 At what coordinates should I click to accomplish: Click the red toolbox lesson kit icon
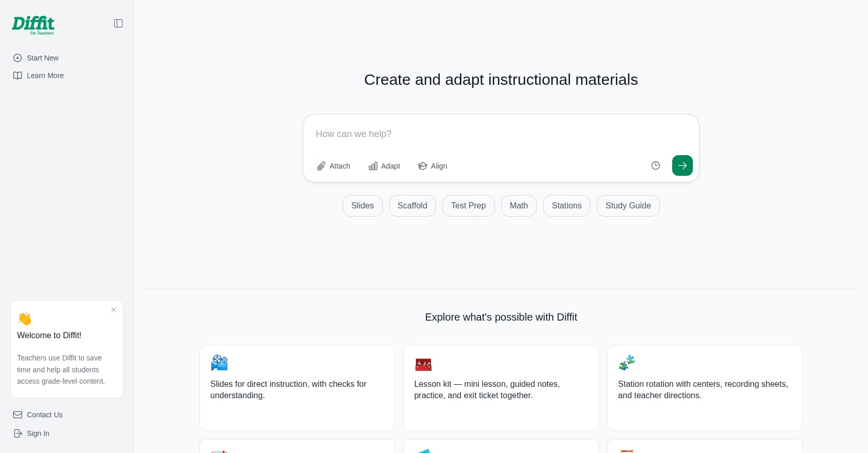click(x=423, y=365)
